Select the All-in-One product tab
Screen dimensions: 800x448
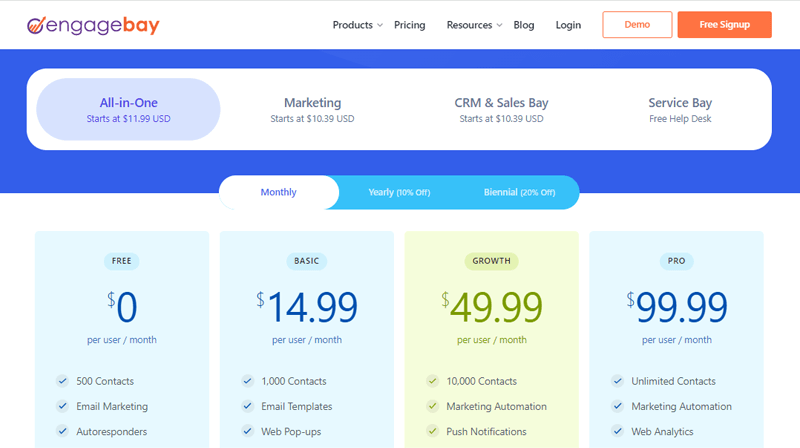pyautogui.click(x=129, y=109)
